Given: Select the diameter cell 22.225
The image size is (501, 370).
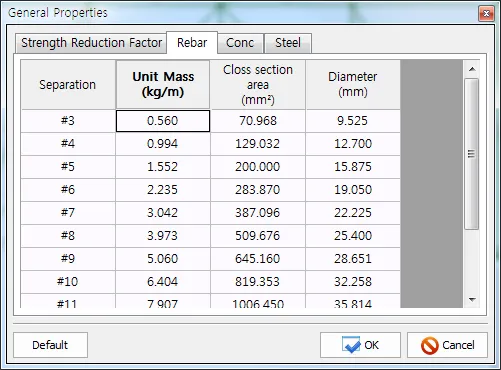Looking at the screenshot, I should click(353, 213).
